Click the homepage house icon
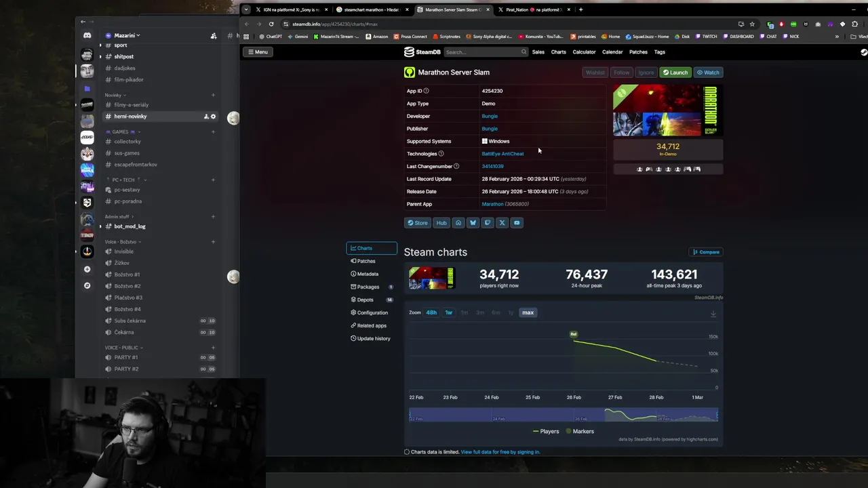Image resolution: width=868 pixels, height=488 pixels. click(458, 222)
